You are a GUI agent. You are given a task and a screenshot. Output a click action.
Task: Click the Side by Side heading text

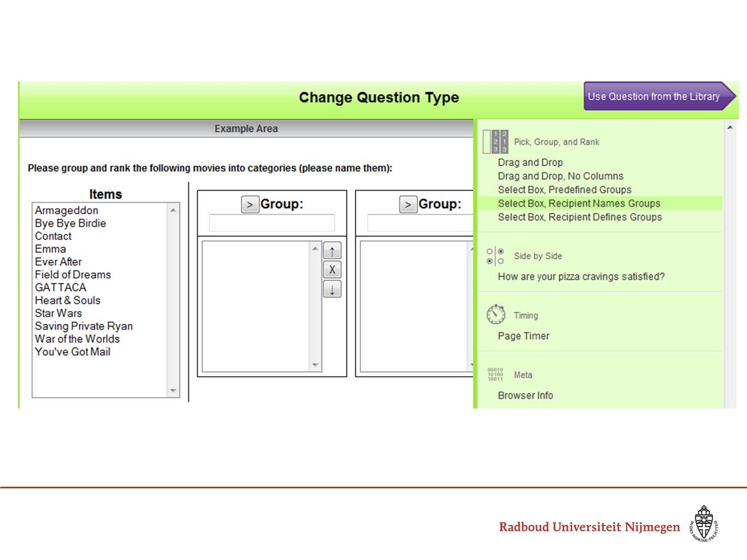click(538, 256)
